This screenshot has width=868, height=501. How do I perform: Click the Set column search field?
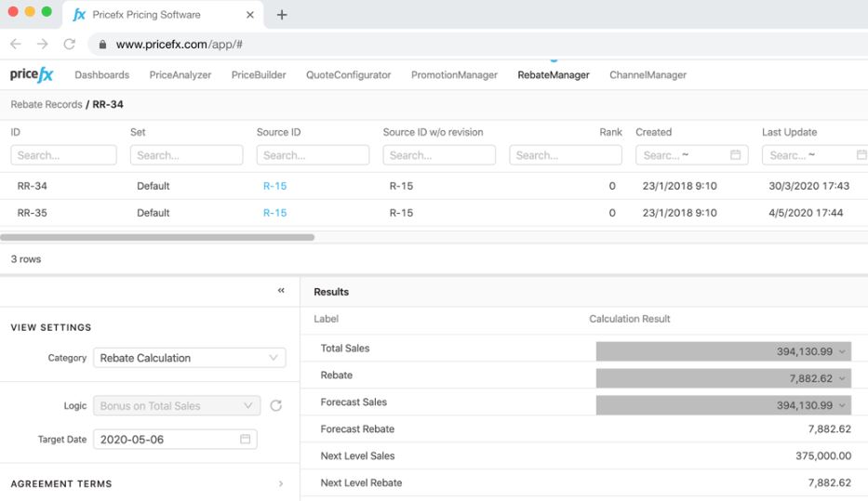[x=187, y=155]
